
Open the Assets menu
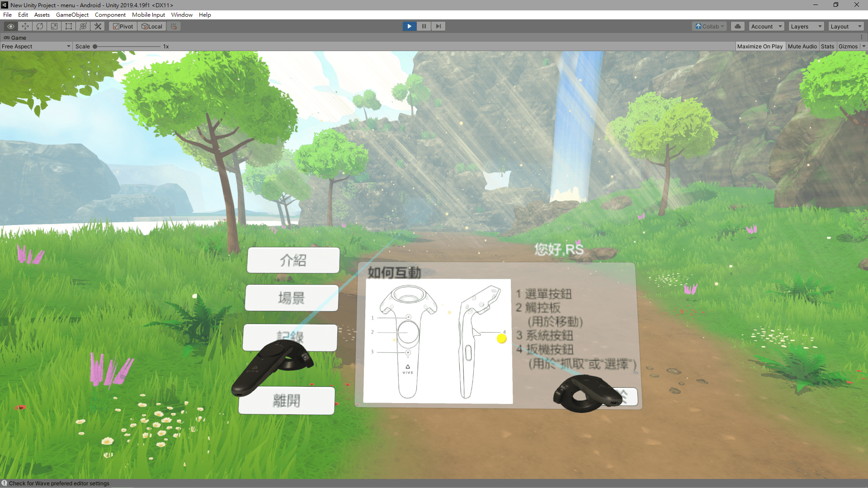pyautogui.click(x=42, y=14)
